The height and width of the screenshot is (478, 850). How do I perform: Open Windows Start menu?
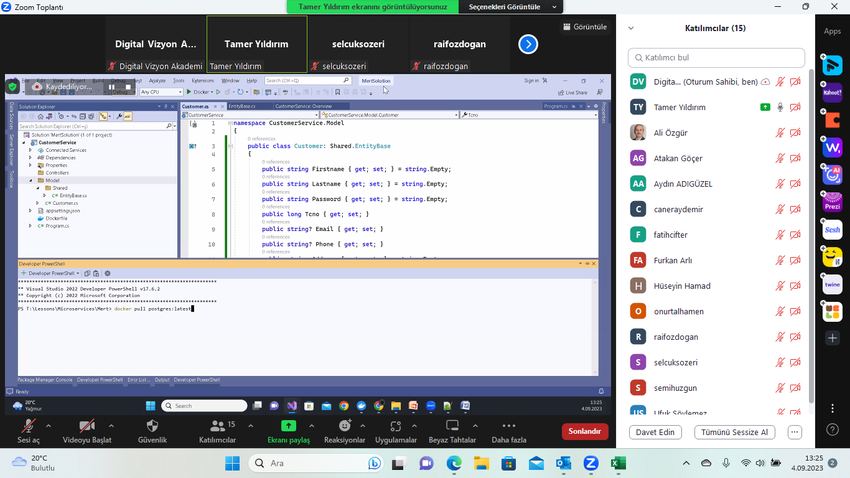[233, 463]
